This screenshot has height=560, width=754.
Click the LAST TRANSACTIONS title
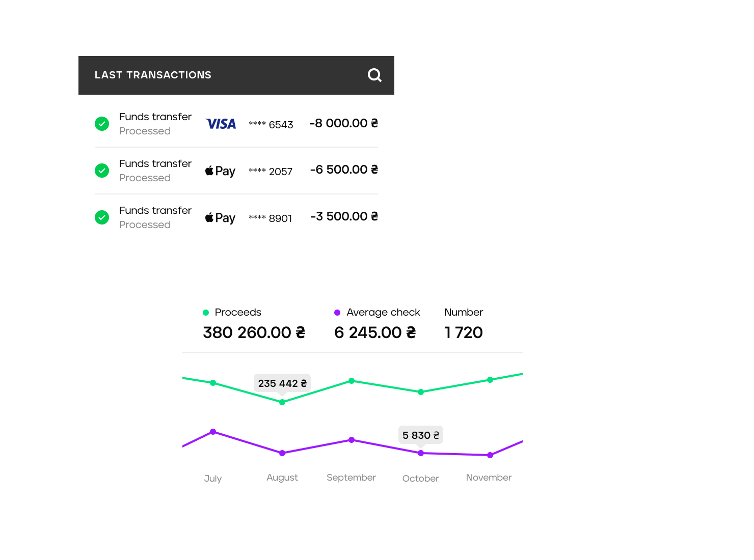[153, 75]
